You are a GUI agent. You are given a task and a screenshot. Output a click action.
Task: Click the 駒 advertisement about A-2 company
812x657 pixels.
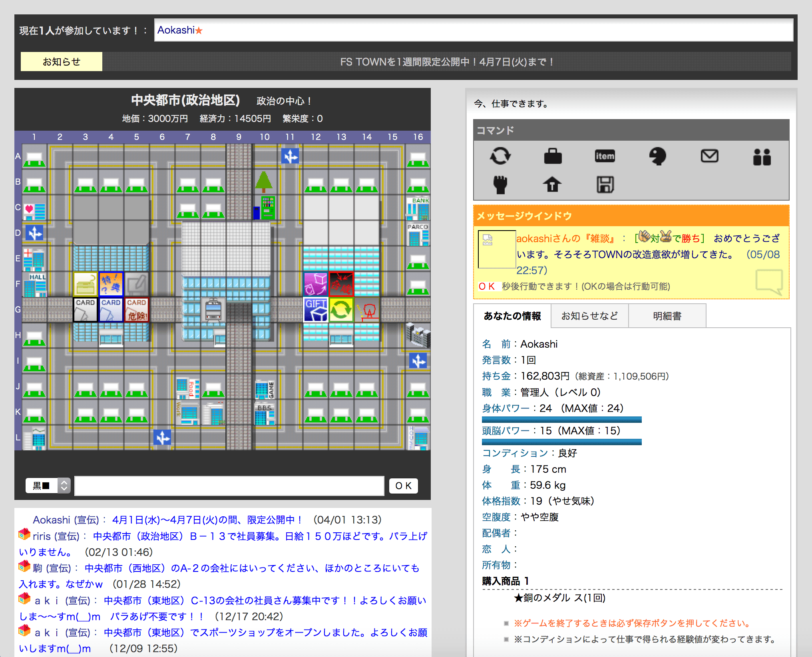click(219, 576)
